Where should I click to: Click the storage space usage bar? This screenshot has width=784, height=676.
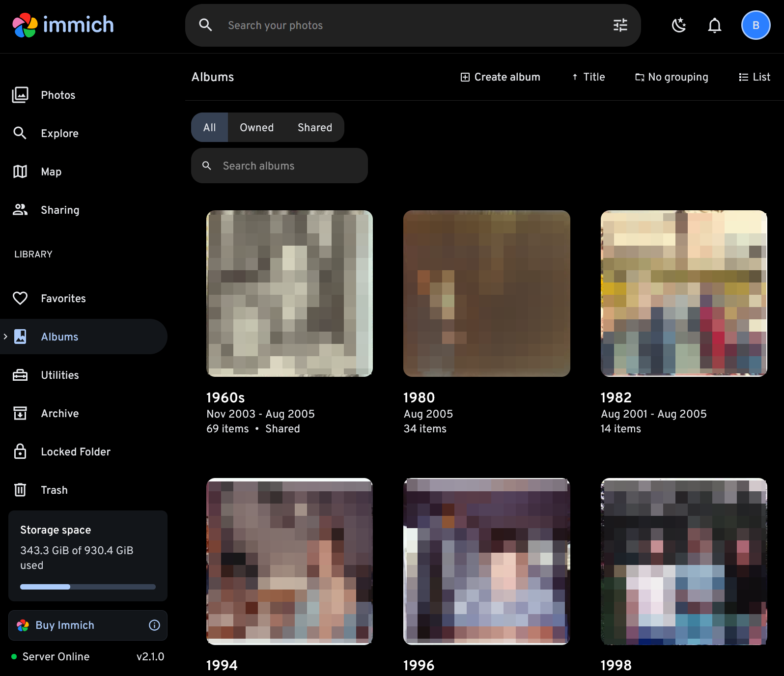pyautogui.click(x=88, y=587)
